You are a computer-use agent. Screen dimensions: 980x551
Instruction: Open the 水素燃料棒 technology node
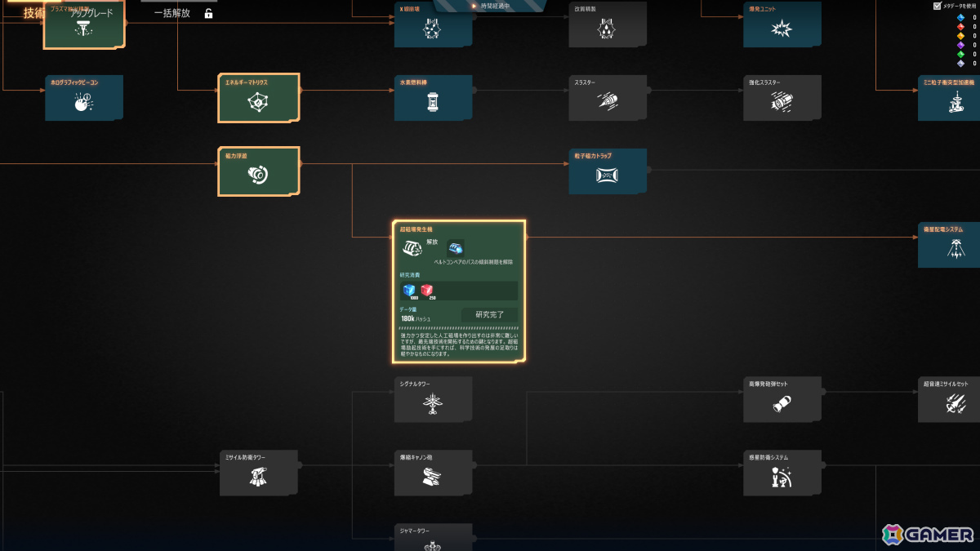click(x=433, y=98)
